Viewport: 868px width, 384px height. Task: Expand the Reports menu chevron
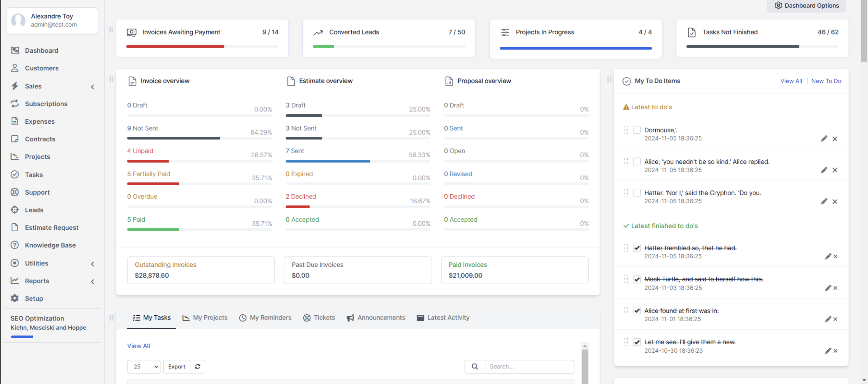tap(93, 281)
